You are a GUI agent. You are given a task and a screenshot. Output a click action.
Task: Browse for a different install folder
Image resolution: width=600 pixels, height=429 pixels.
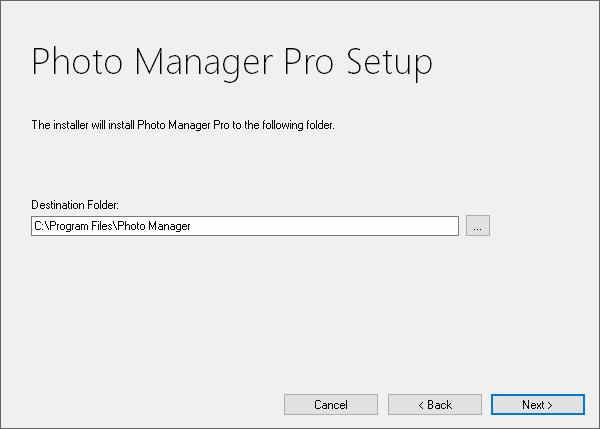click(478, 226)
